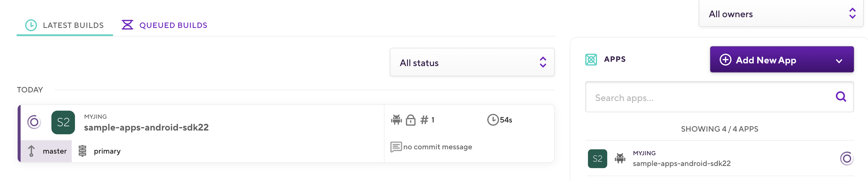Switch to the Latest Builds tab

(x=73, y=25)
